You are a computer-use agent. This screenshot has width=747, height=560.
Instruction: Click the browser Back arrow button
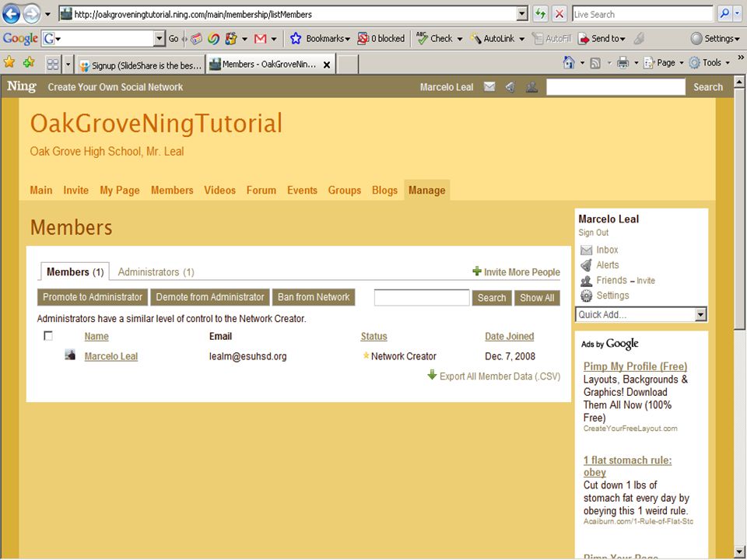point(12,14)
